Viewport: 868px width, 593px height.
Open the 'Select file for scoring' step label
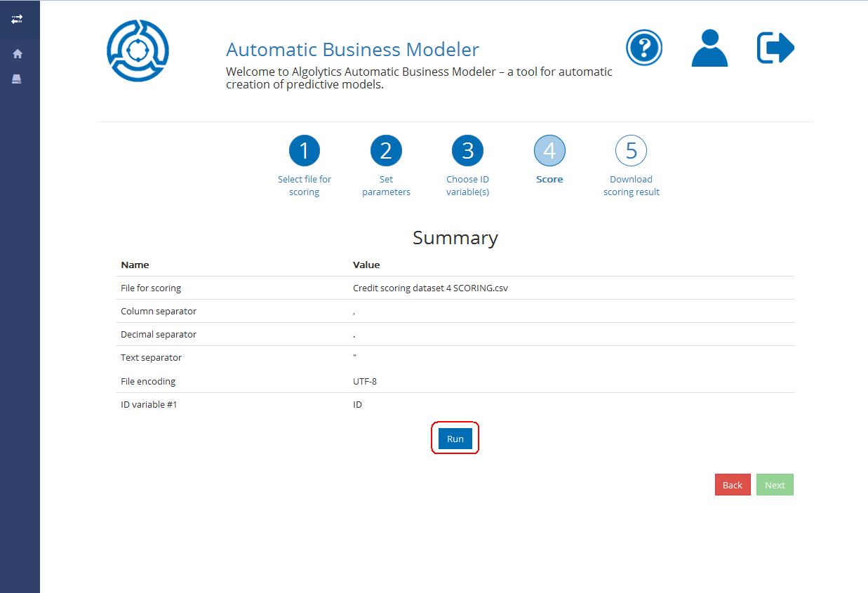pyautogui.click(x=304, y=185)
